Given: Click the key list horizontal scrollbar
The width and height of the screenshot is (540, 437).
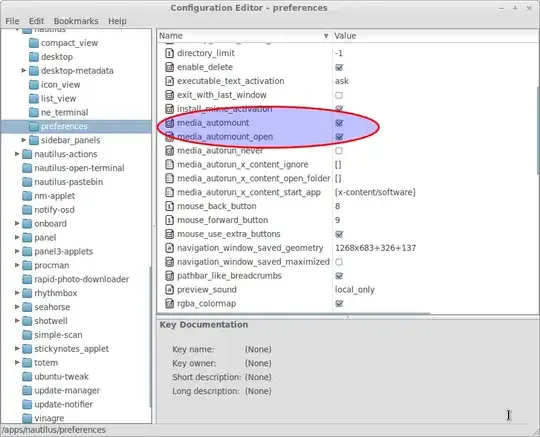Looking at the screenshot, I should click(293, 314).
